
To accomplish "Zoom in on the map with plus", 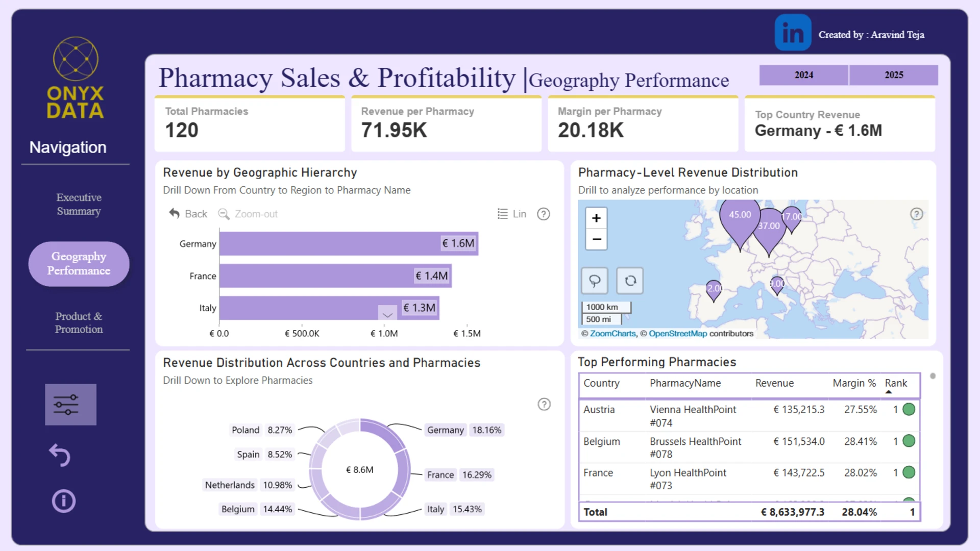I will (596, 218).
